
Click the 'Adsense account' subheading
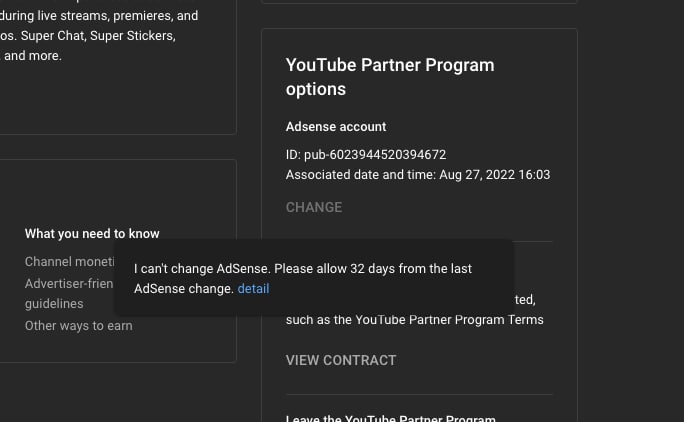tap(336, 127)
